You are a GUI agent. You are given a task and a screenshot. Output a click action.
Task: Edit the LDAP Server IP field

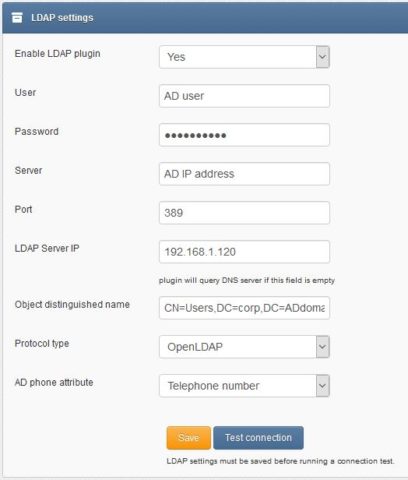pyautogui.click(x=244, y=252)
